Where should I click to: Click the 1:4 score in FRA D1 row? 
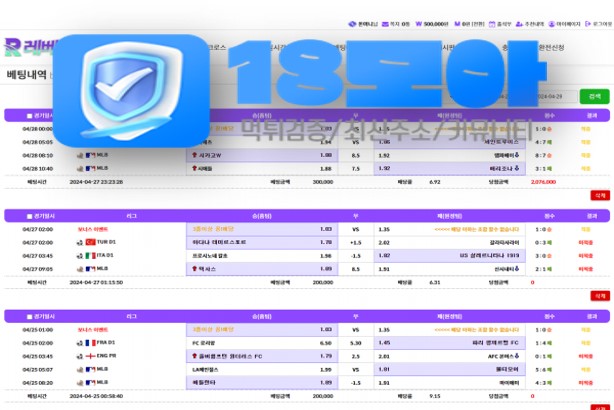(541, 343)
